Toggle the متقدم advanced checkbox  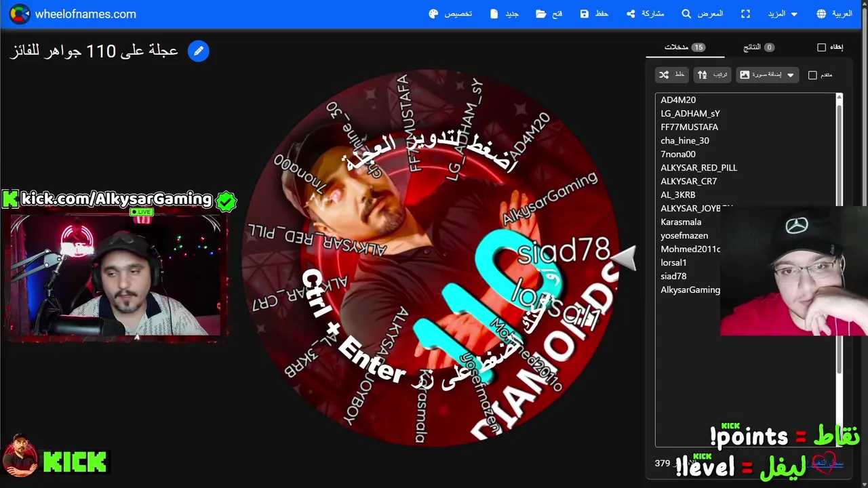(812, 75)
